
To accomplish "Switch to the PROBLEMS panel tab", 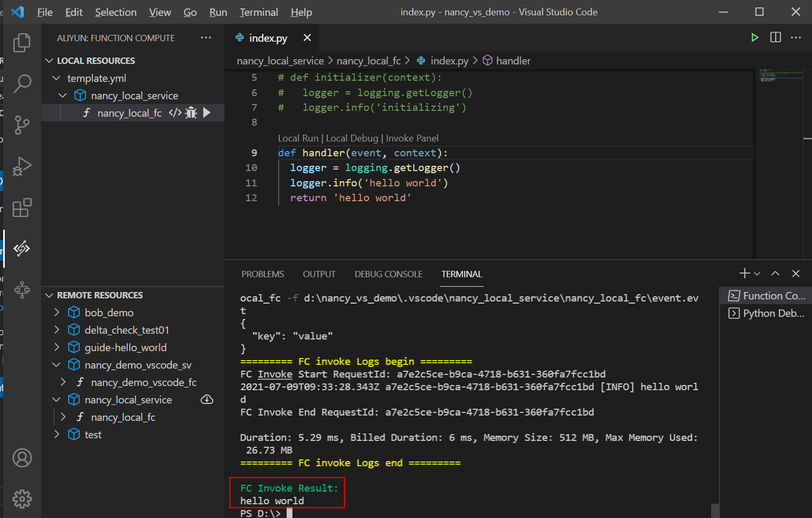I will (x=262, y=274).
